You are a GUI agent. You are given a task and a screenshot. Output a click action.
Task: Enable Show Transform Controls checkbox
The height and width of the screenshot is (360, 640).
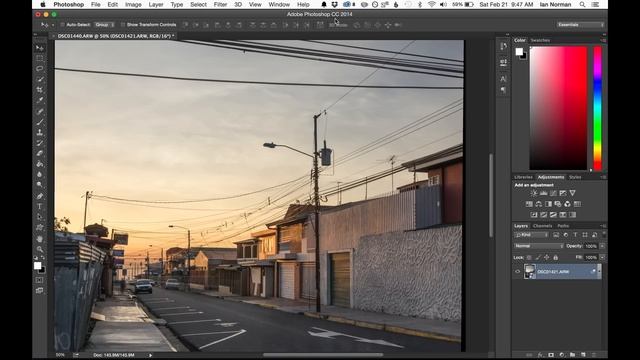(x=123, y=25)
